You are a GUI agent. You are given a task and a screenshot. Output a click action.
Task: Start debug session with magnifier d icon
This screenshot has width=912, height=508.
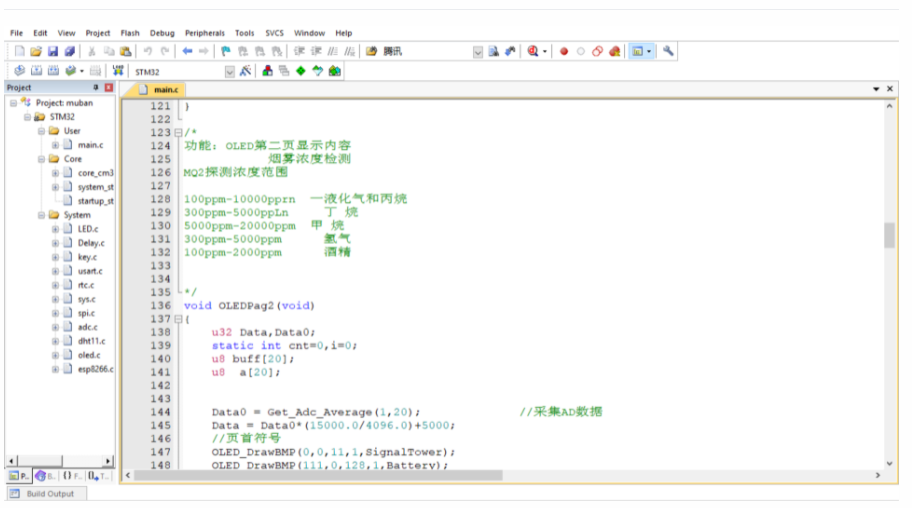click(533, 51)
